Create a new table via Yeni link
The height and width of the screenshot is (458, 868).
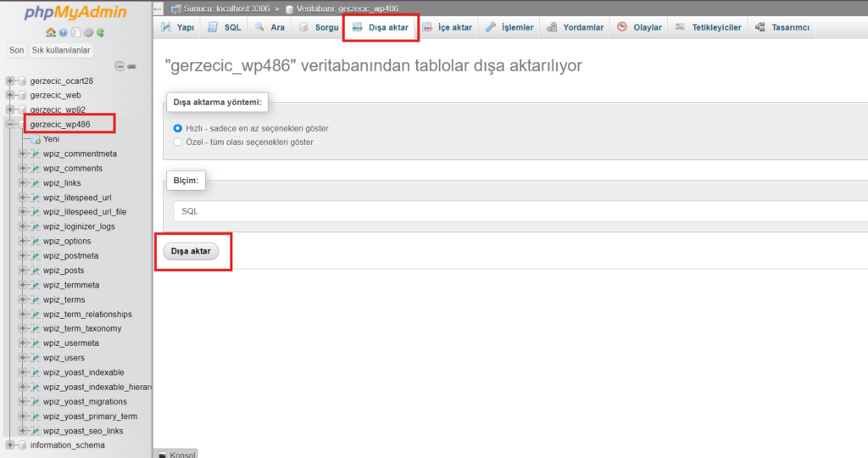point(51,140)
